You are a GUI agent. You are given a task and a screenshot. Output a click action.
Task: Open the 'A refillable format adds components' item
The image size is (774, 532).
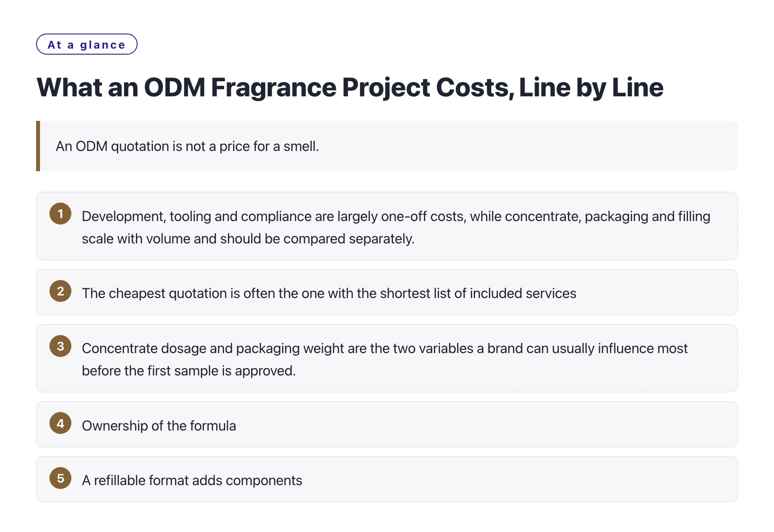tap(387, 480)
